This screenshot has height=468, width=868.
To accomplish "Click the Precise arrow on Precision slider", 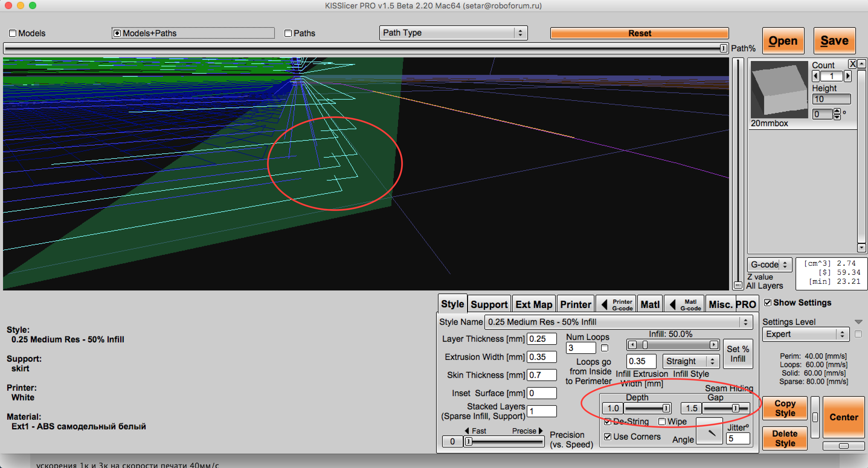I will click(x=541, y=431).
